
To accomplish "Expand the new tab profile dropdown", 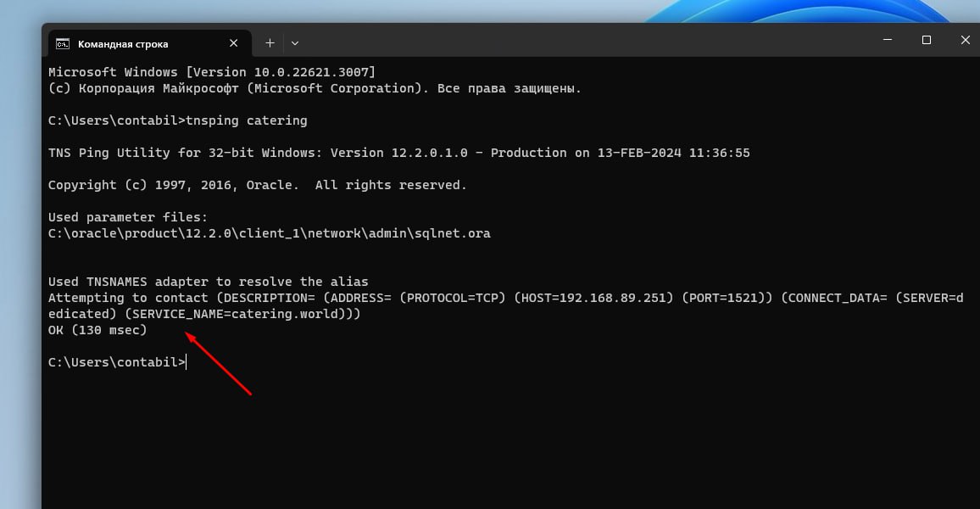I will pos(295,43).
